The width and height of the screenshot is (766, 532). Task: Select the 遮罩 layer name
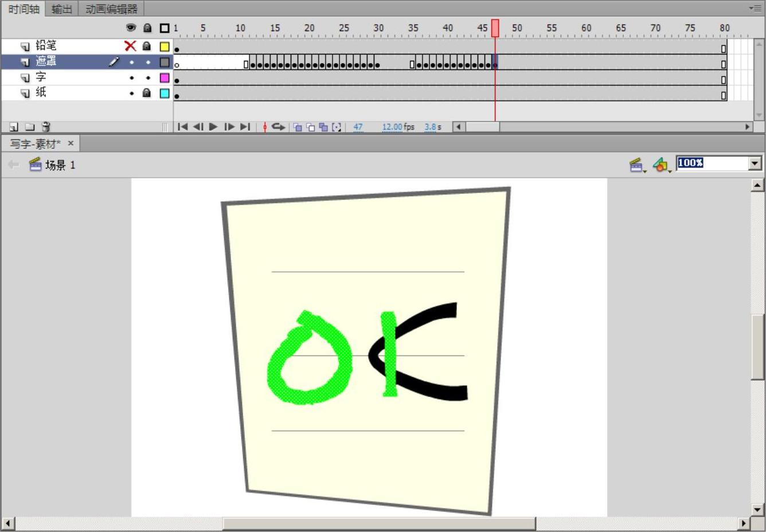pos(46,61)
